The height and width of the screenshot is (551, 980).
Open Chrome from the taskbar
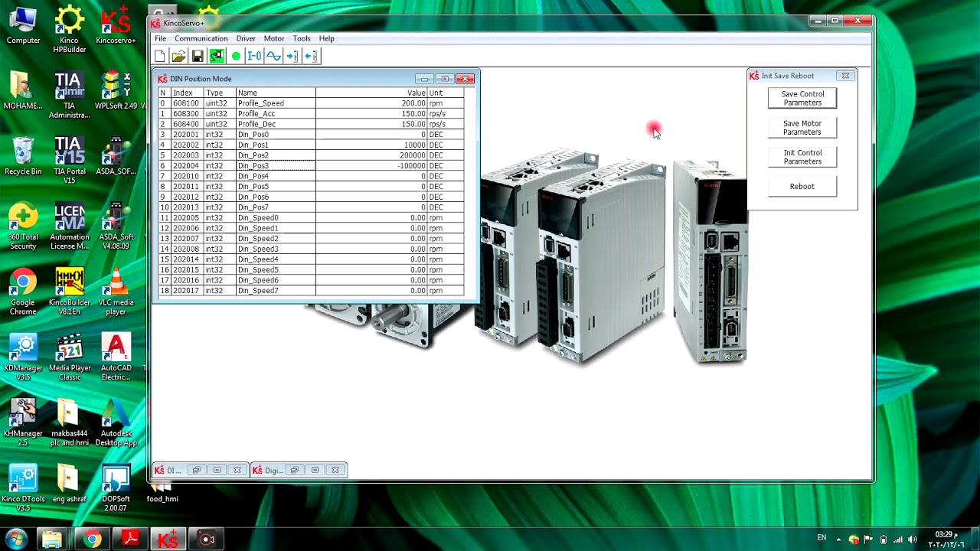pyautogui.click(x=92, y=540)
